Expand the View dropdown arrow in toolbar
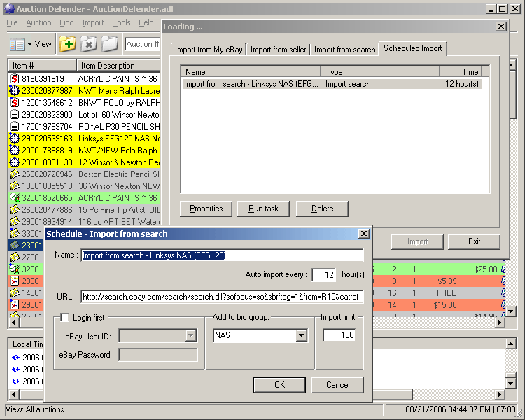Screen dimensions: 525x420 point(29,44)
